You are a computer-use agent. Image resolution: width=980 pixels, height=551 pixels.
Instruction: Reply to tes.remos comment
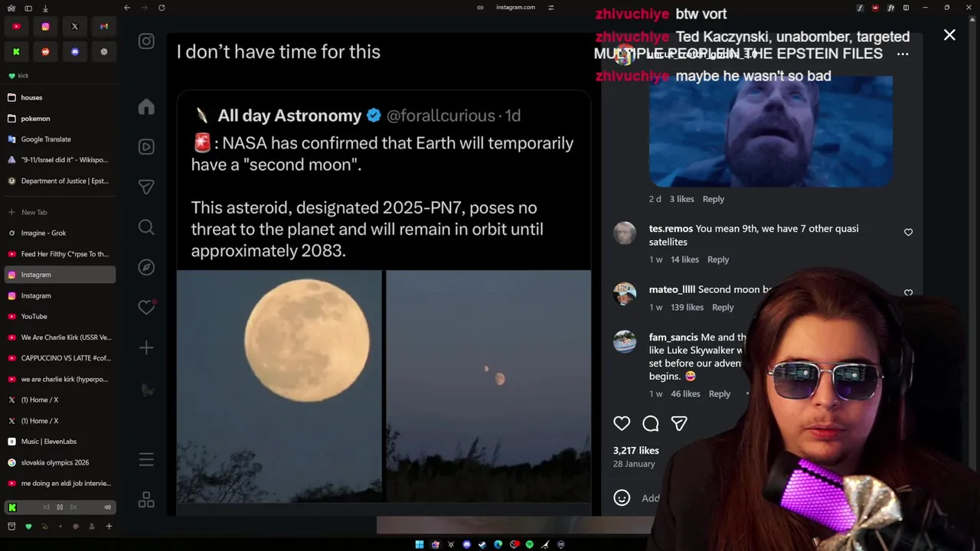[718, 259]
